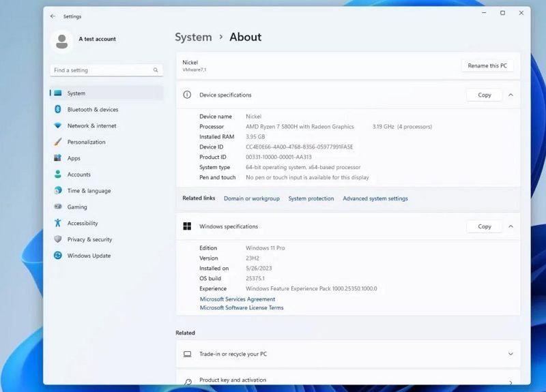The width and height of the screenshot is (546, 392).
Task: Click the Accessibility figure icon
Action: (58, 223)
